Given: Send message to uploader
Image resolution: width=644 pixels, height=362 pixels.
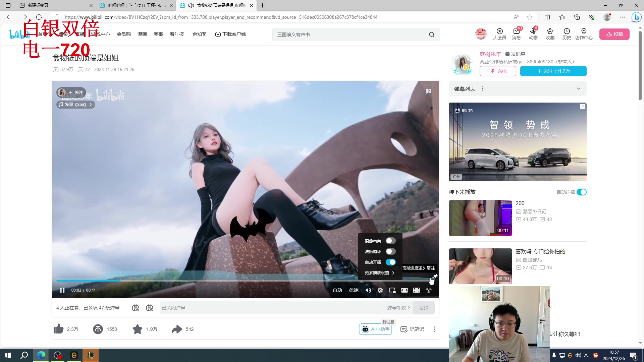Looking at the screenshot, I should point(515,54).
